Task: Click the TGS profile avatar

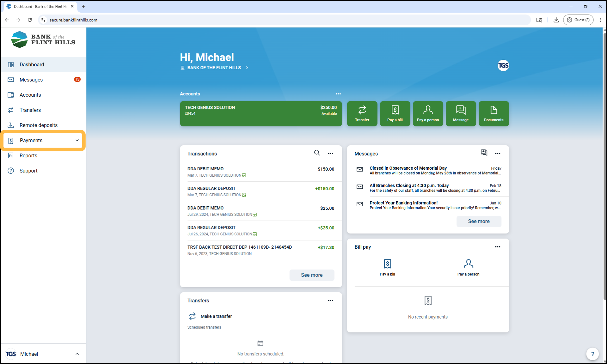Action: tap(503, 65)
